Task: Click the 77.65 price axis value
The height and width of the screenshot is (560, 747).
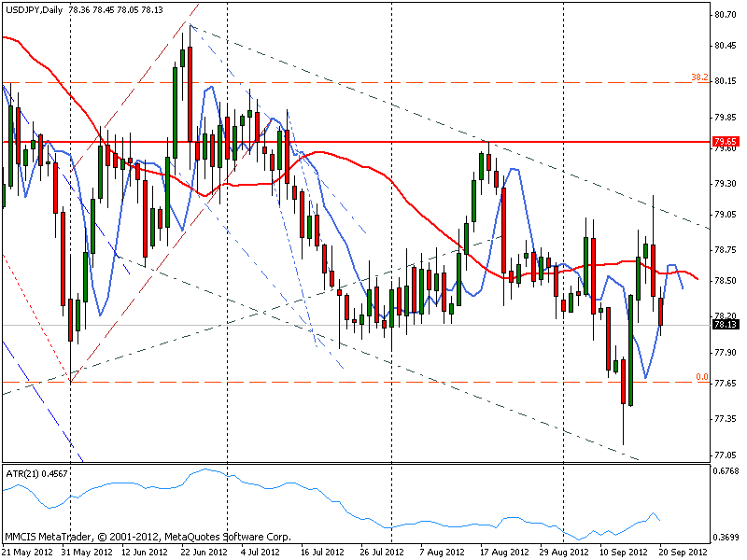Action: point(726,384)
